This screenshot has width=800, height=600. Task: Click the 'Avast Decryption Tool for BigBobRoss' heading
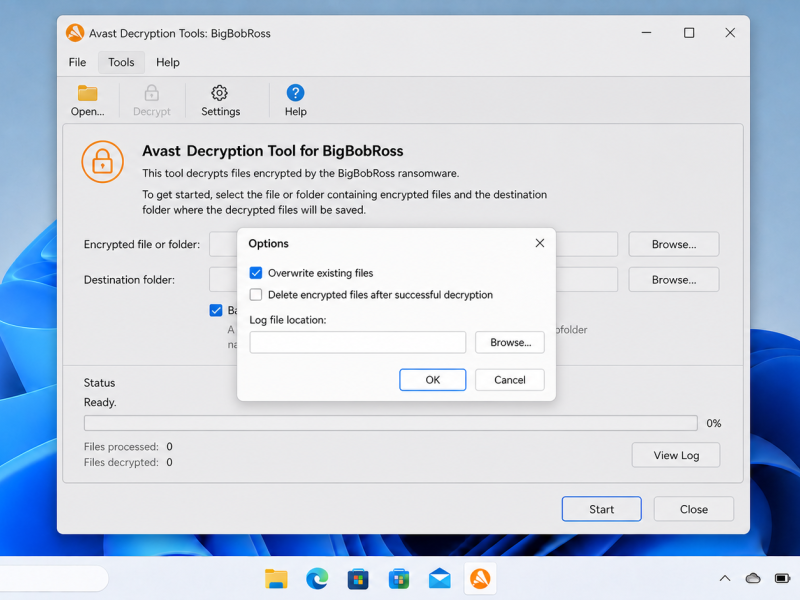(272, 151)
